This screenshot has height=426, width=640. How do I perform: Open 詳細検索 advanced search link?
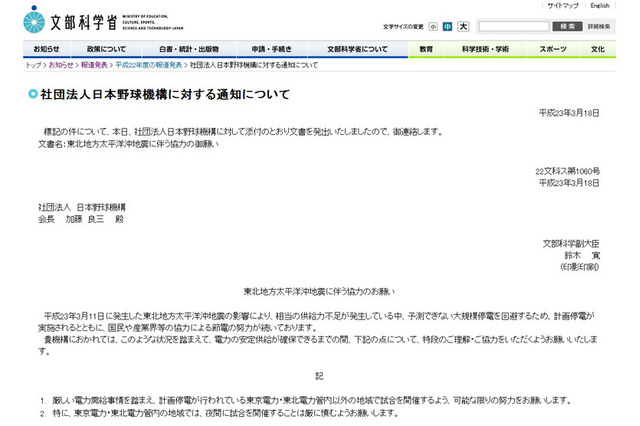pos(599,27)
